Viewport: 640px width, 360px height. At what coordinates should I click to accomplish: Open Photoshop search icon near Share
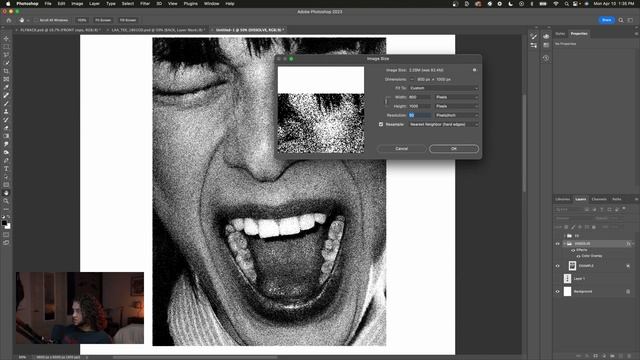(621, 20)
